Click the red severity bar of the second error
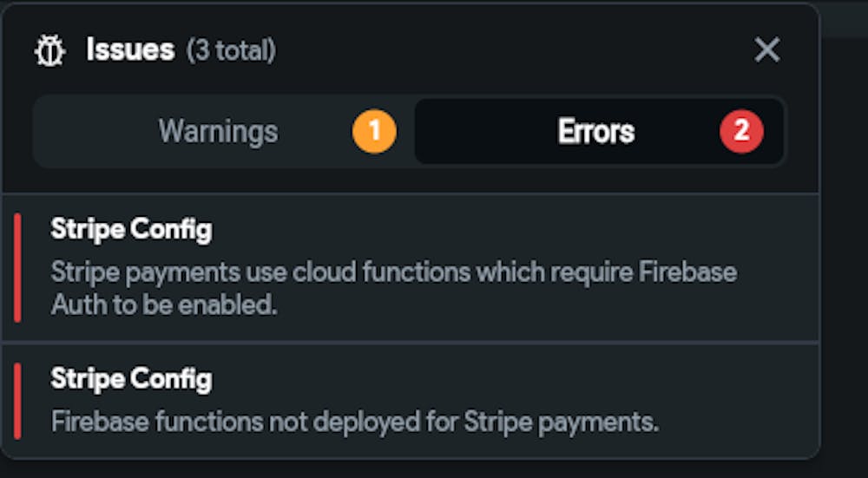 click(x=17, y=401)
